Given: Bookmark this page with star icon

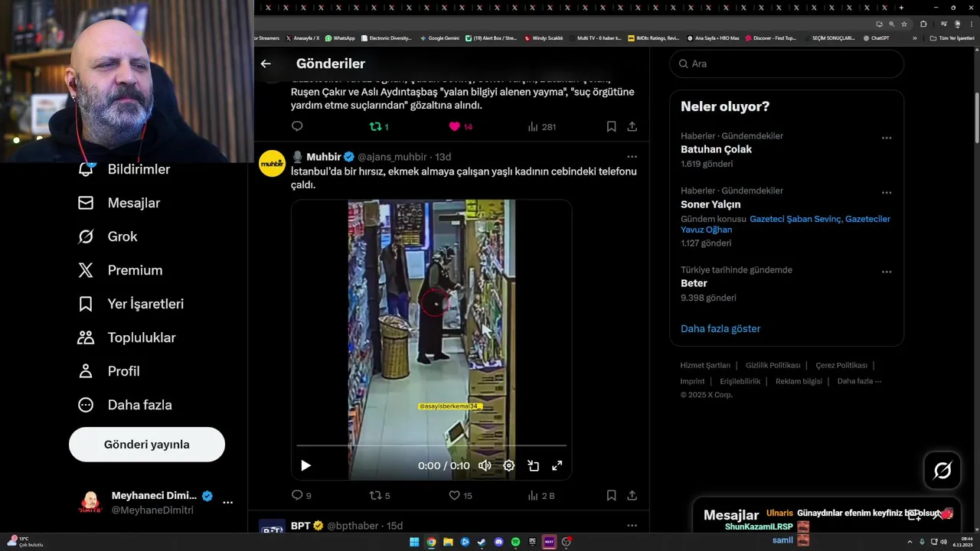Looking at the screenshot, I should coord(904,24).
